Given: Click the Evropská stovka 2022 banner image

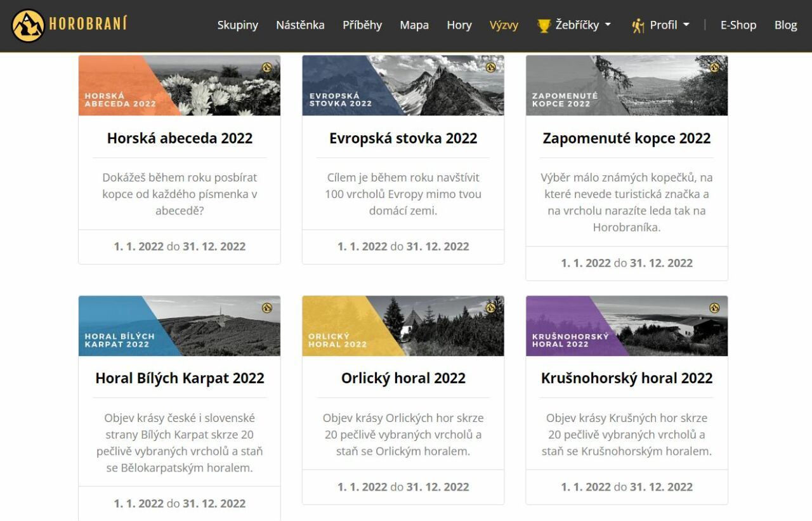Looking at the screenshot, I should coord(403,86).
